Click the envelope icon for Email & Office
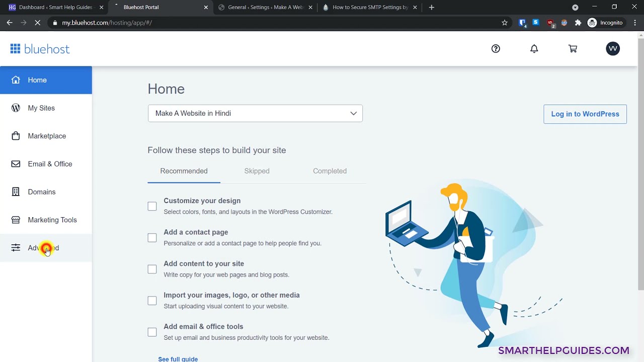This screenshot has width=644, height=362. coord(16,164)
